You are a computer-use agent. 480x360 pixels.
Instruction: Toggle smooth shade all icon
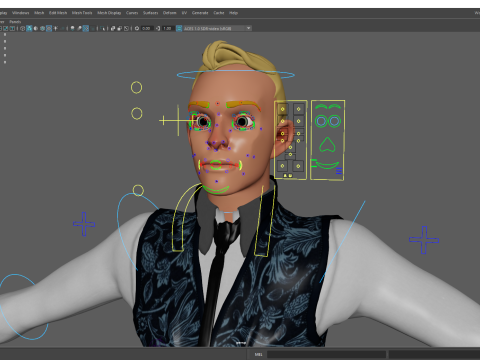(x=29, y=28)
